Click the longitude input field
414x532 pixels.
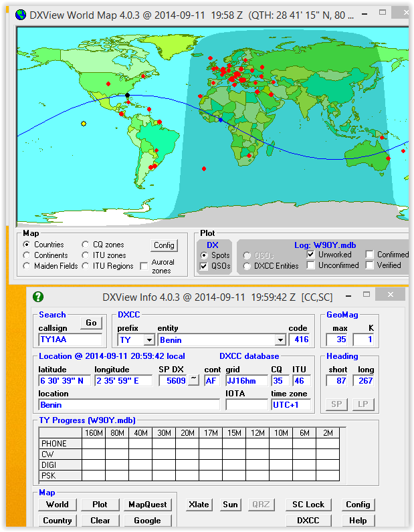(124, 381)
